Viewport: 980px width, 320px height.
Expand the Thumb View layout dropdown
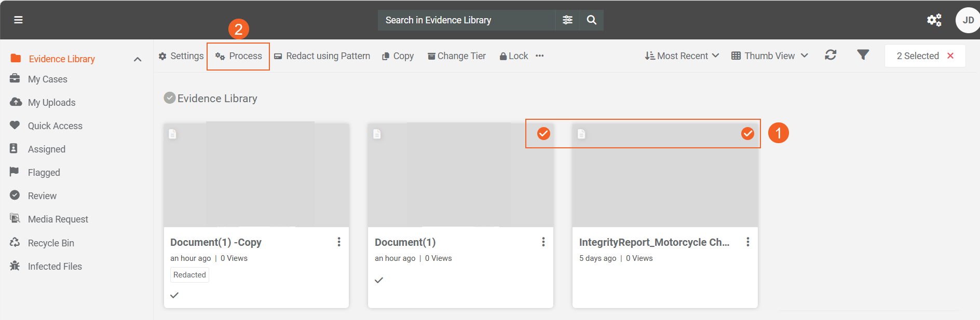point(769,56)
